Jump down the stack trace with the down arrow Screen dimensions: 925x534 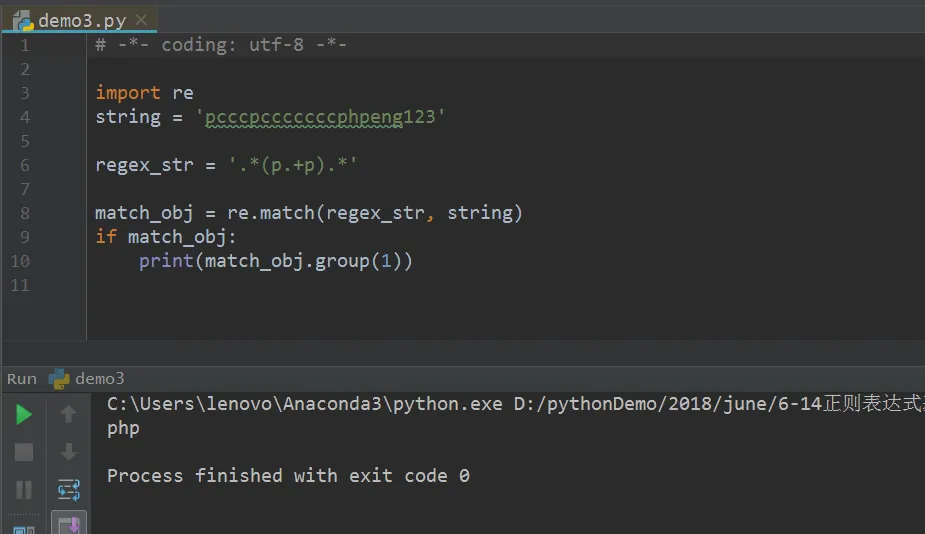point(68,452)
